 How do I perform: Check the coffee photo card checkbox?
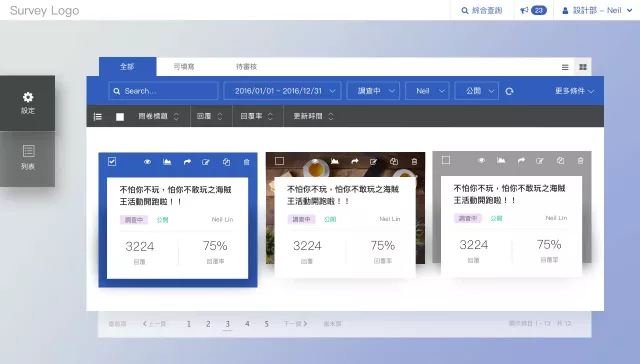279,161
